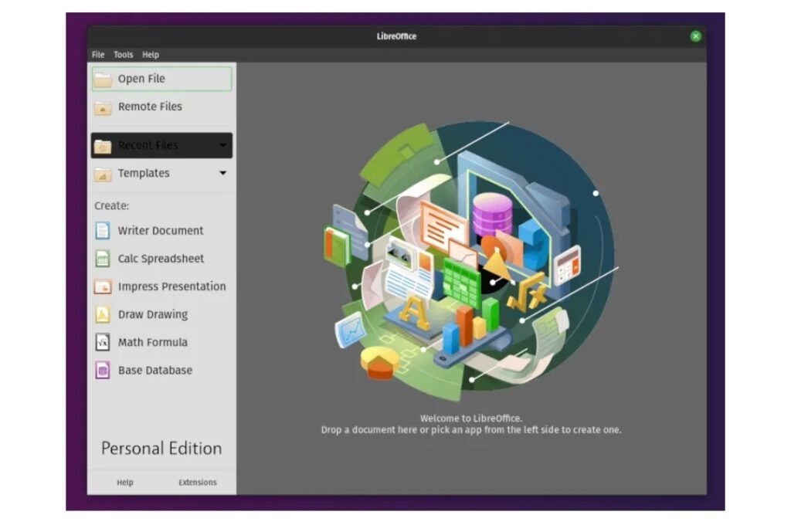
Task: Create a new Writer Document
Action: click(x=161, y=230)
